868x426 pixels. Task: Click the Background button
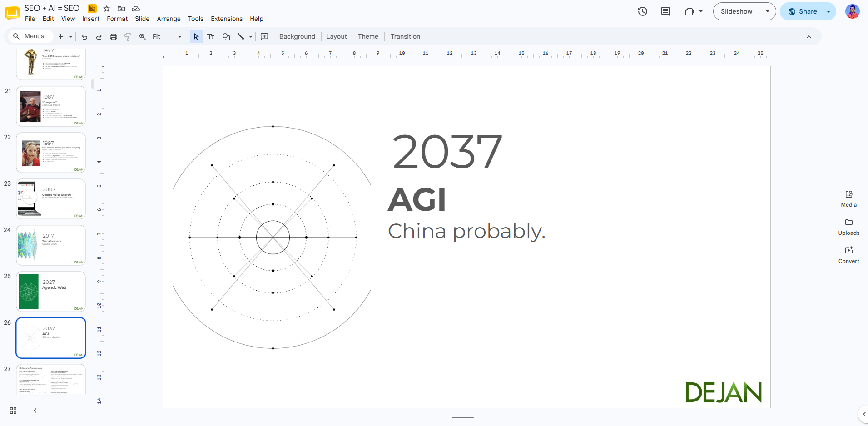pyautogui.click(x=297, y=36)
